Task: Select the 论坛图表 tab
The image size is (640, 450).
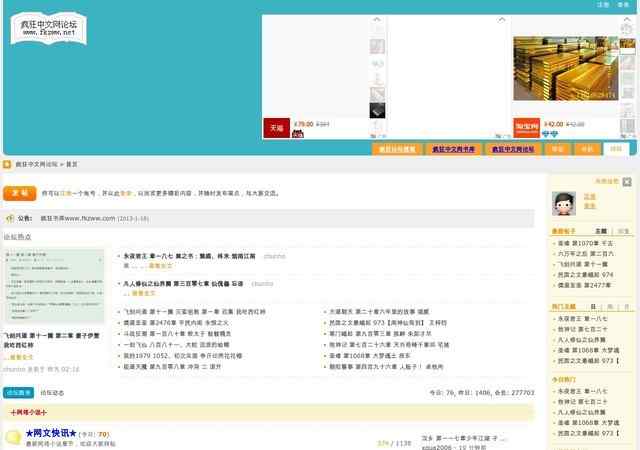Action: point(17,393)
